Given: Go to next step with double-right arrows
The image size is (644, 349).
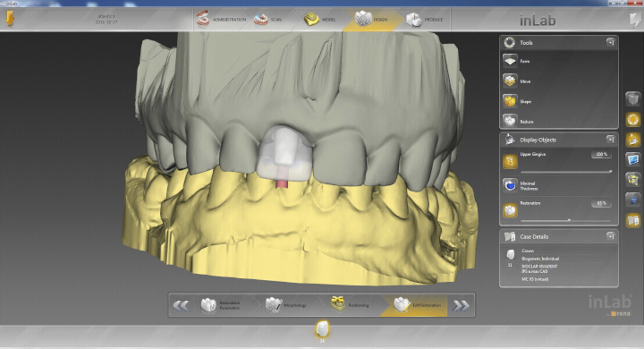Looking at the screenshot, I should [461, 305].
